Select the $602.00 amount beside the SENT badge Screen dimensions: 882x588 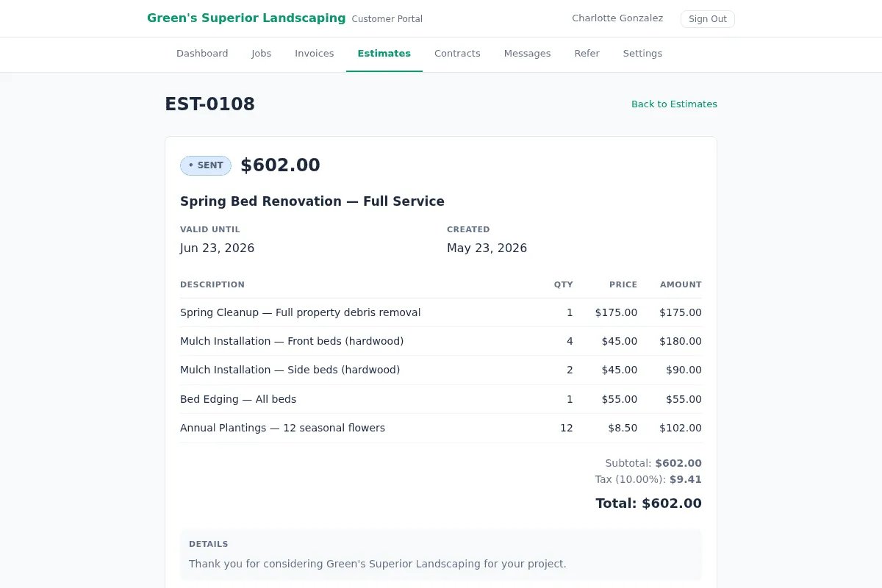[281, 165]
